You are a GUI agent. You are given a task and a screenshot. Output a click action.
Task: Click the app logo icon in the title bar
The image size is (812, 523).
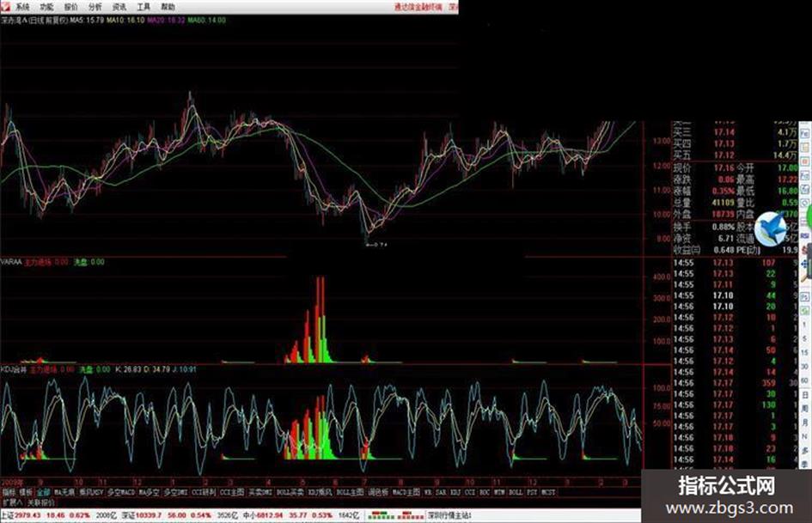click(4, 6)
